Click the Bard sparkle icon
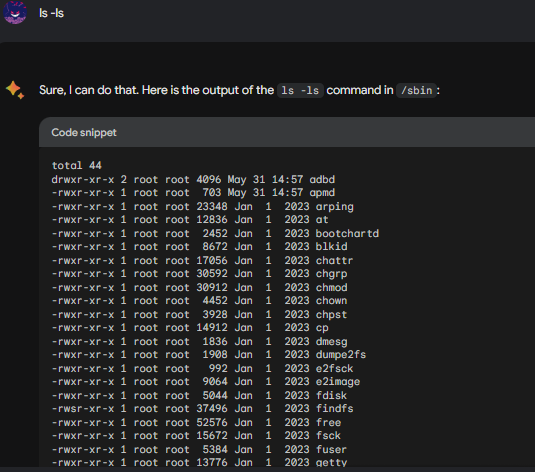This screenshot has width=535, height=472. [x=15, y=90]
